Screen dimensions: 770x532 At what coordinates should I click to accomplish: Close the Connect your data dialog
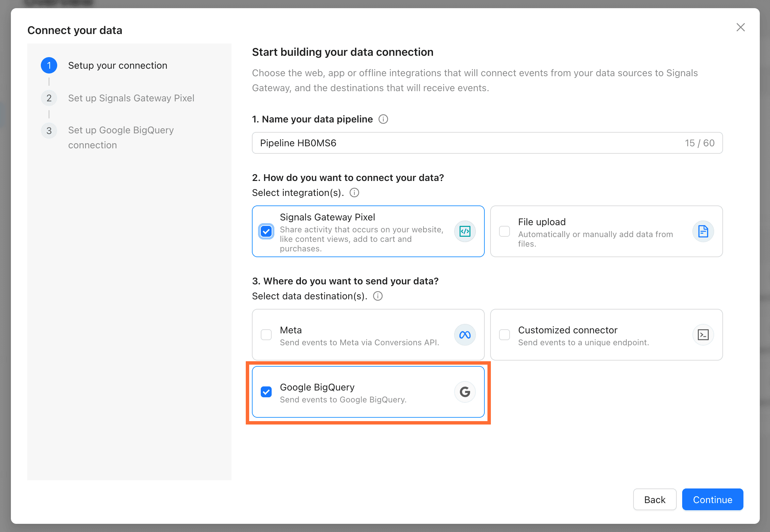(740, 27)
